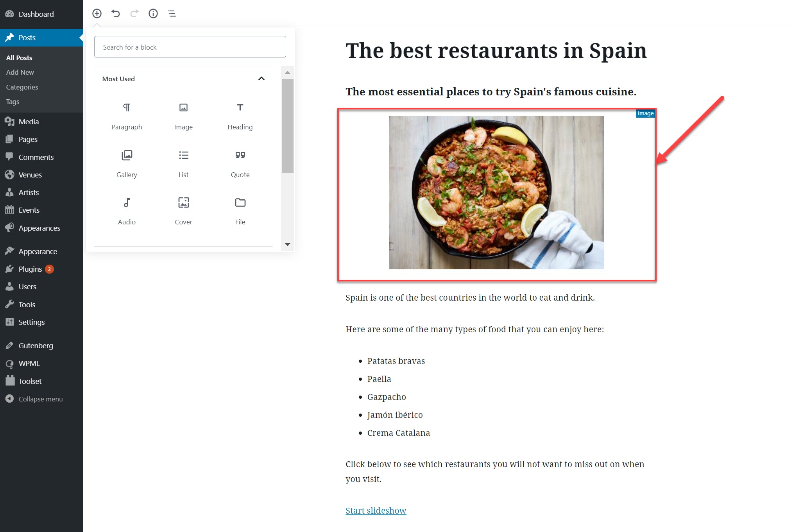Click the subtitle heading about Spain's cuisine

[x=491, y=91]
